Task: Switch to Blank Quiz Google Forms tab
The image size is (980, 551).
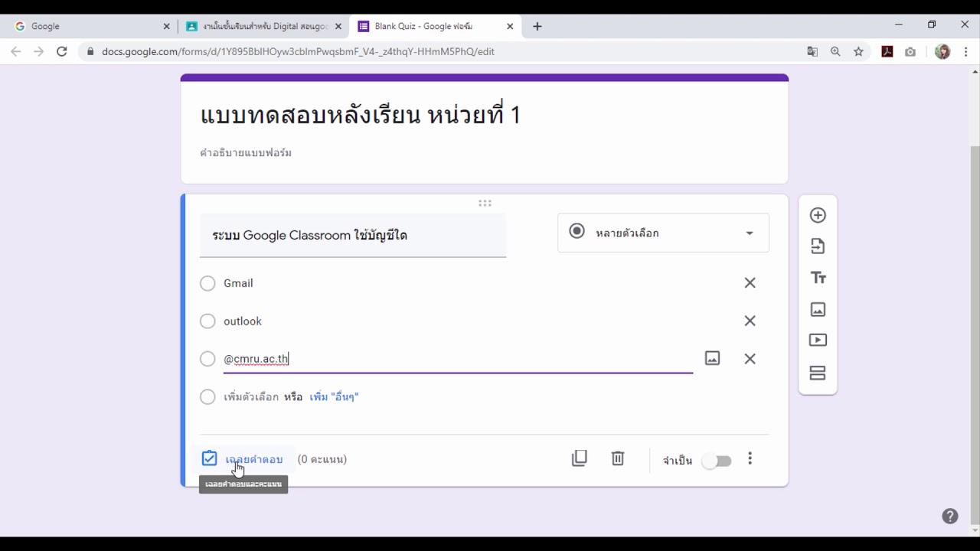Action: (434, 26)
